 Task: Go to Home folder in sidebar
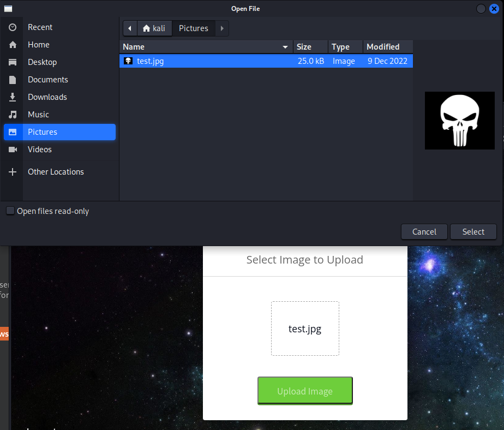60,45
